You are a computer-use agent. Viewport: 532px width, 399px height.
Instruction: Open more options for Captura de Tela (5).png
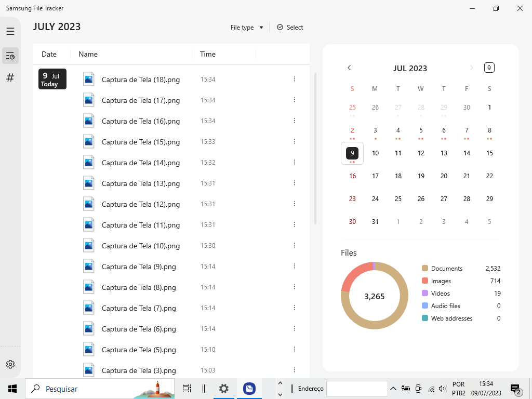(295, 349)
